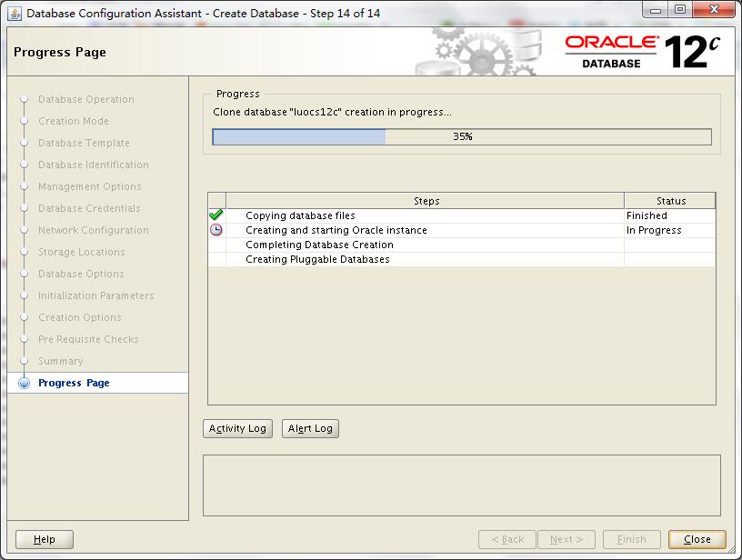
Task: Click the disabled Next button
Action: pyautogui.click(x=567, y=539)
